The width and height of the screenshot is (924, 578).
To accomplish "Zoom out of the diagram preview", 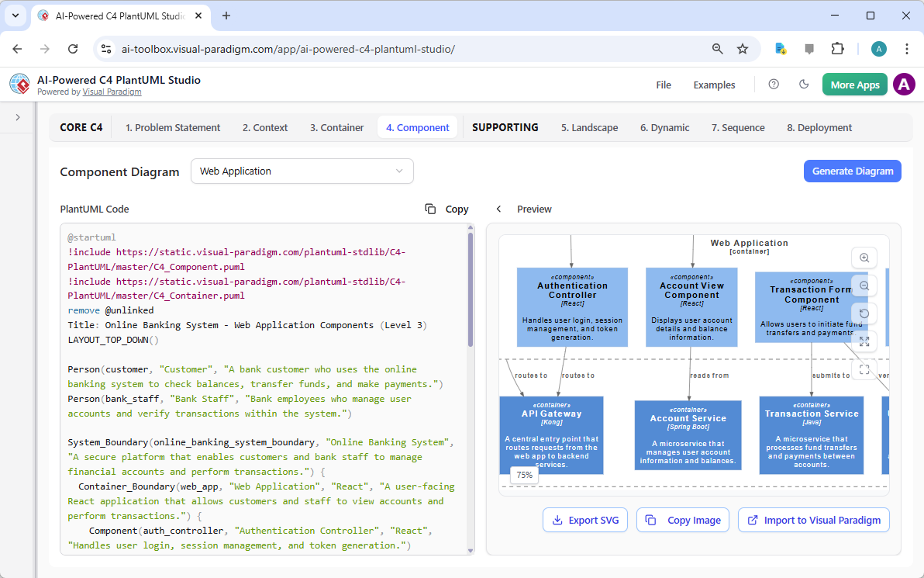I will (x=864, y=286).
